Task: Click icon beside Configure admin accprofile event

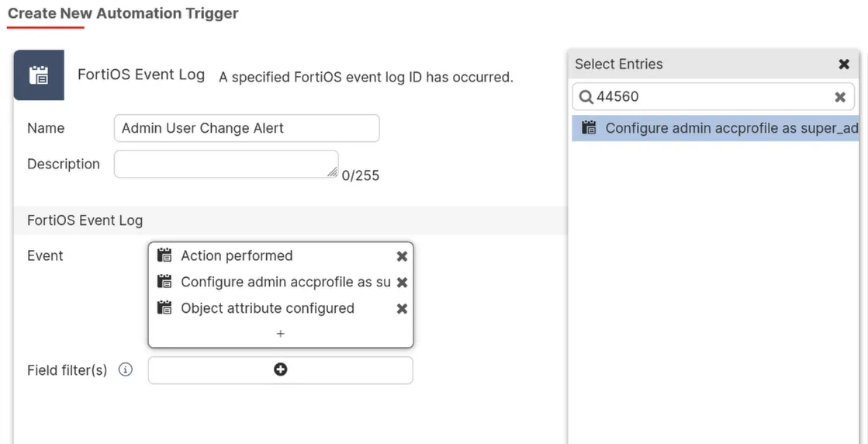Action: pos(164,281)
